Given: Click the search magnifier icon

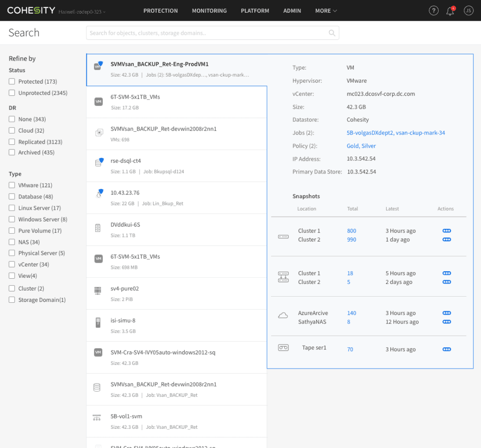Looking at the screenshot, I should pyautogui.click(x=332, y=33).
